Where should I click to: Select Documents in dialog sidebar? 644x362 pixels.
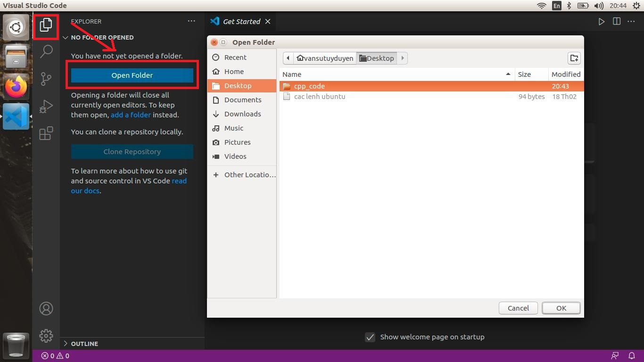pyautogui.click(x=242, y=99)
